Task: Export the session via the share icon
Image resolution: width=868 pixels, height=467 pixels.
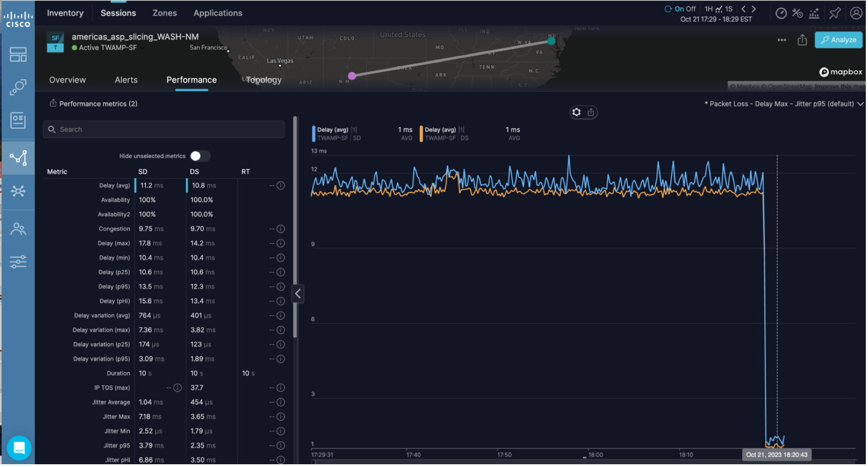Action: tap(802, 40)
